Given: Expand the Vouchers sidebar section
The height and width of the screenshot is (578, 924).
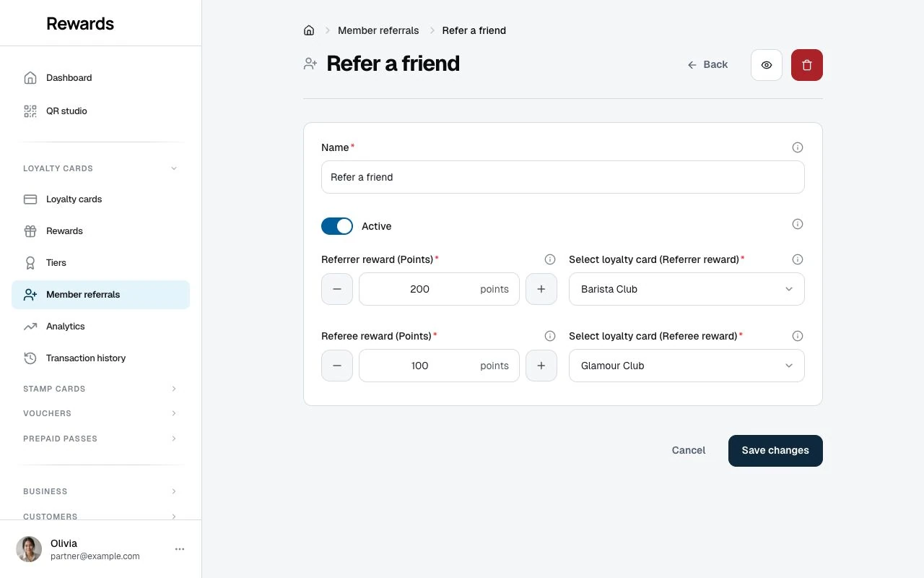Looking at the screenshot, I should click(x=100, y=413).
